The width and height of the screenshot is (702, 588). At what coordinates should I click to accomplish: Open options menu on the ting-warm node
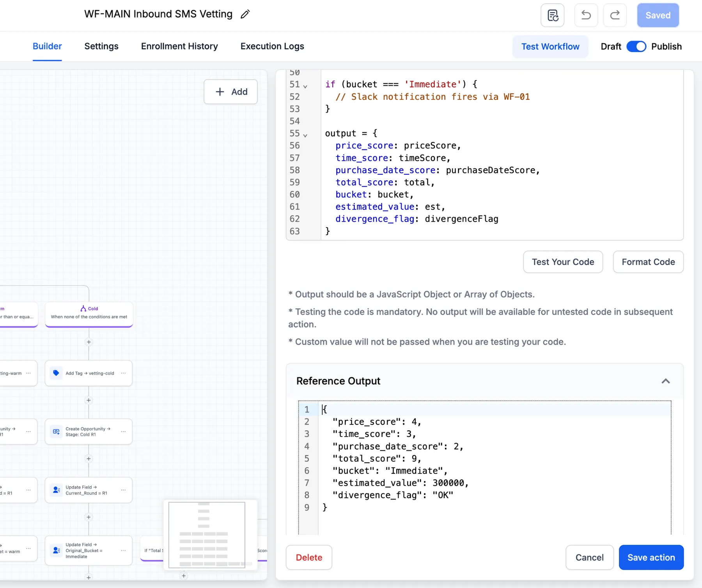point(28,373)
